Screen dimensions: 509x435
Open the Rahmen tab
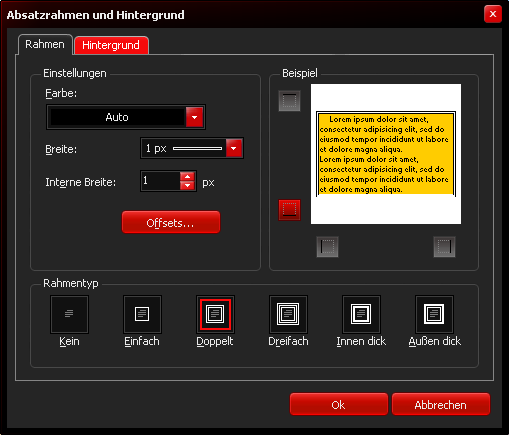[45, 44]
